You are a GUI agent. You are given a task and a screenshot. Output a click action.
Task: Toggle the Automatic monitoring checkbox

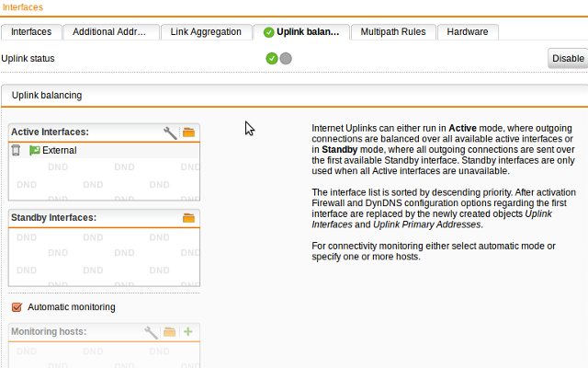(x=17, y=306)
